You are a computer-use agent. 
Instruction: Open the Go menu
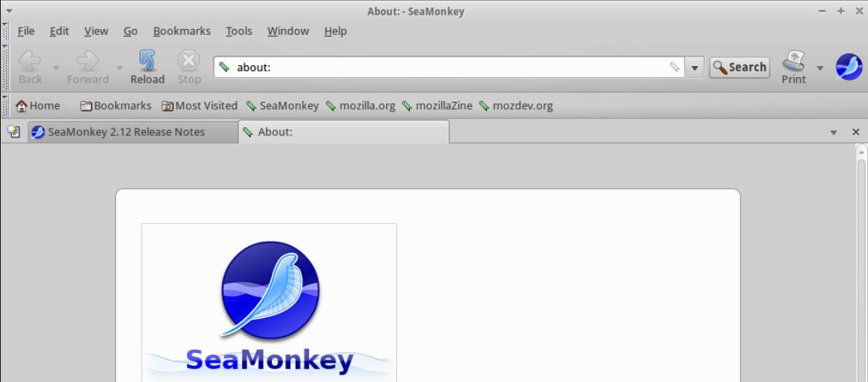click(x=131, y=31)
